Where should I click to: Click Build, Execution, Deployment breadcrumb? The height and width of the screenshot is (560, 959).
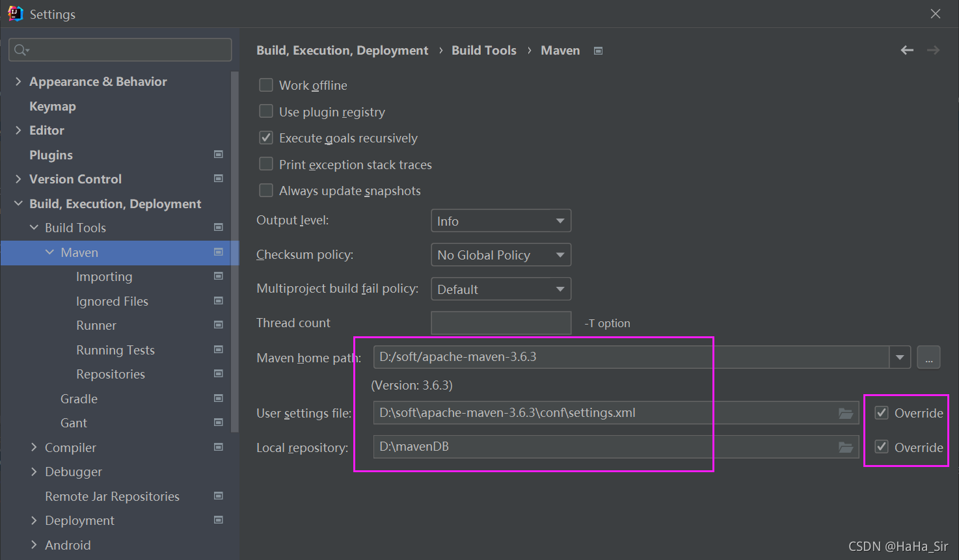point(342,51)
